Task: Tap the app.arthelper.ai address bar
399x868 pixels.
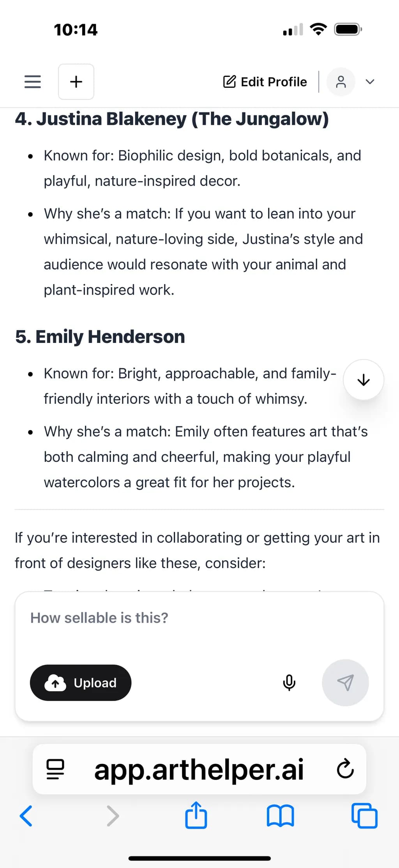Action: (199, 769)
